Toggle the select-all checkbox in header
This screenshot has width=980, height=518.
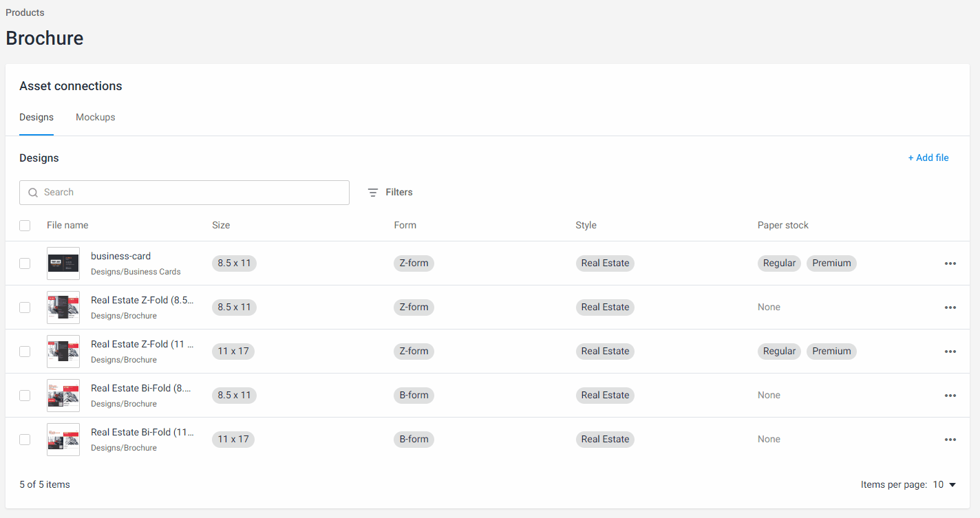25,226
